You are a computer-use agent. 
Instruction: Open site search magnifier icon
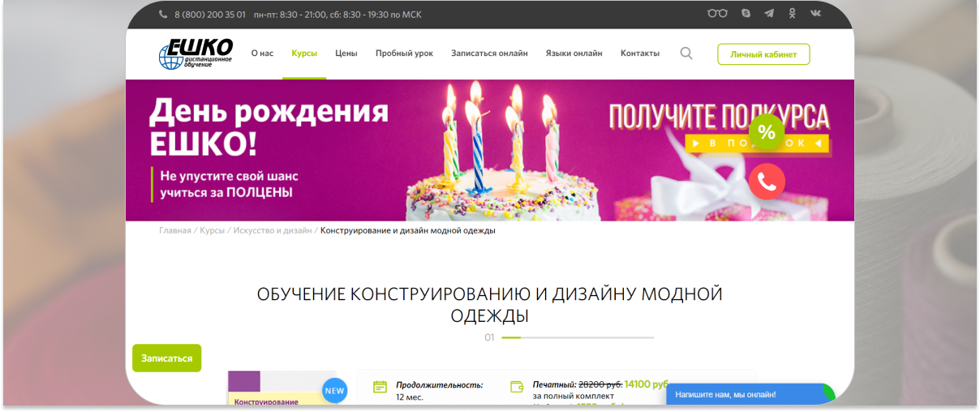coord(686,54)
